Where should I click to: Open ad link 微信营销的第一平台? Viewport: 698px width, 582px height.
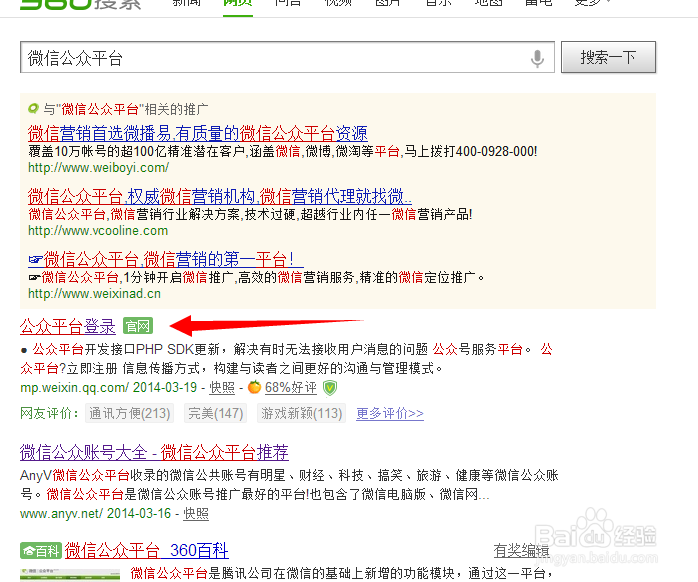(x=166, y=259)
